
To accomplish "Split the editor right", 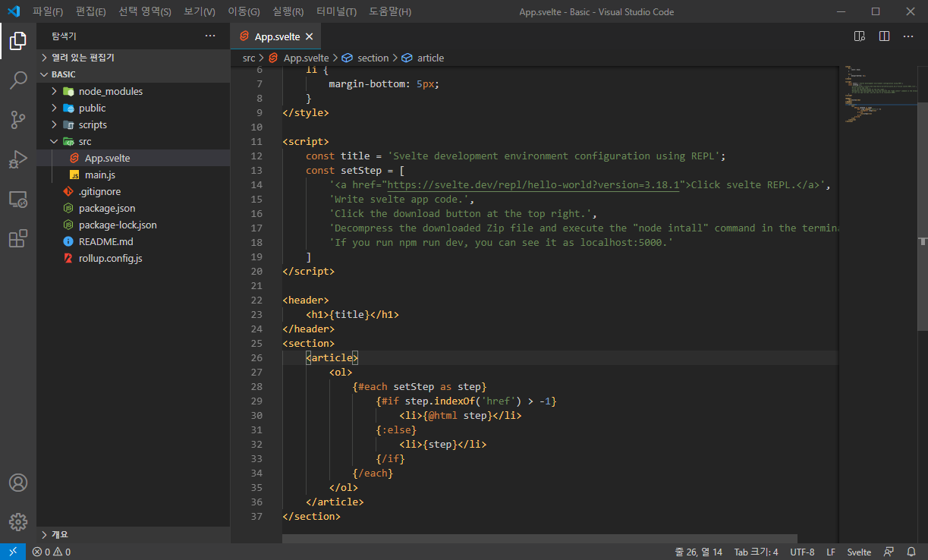I will [884, 36].
